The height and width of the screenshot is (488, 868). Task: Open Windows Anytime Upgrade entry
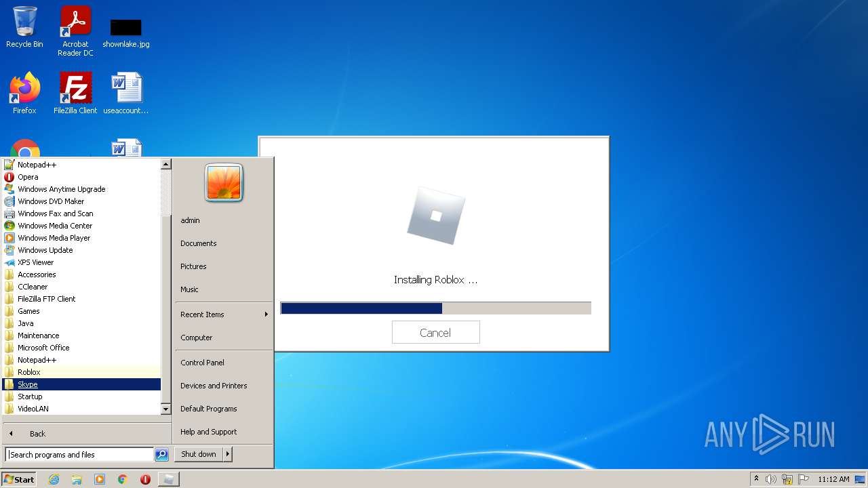tap(81, 189)
